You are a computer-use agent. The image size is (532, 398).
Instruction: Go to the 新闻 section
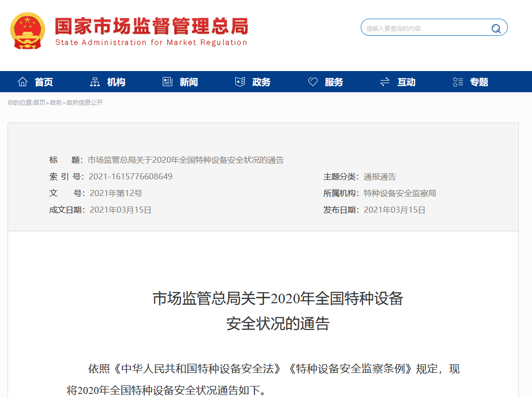pyautogui.click(x=189, y=82)
